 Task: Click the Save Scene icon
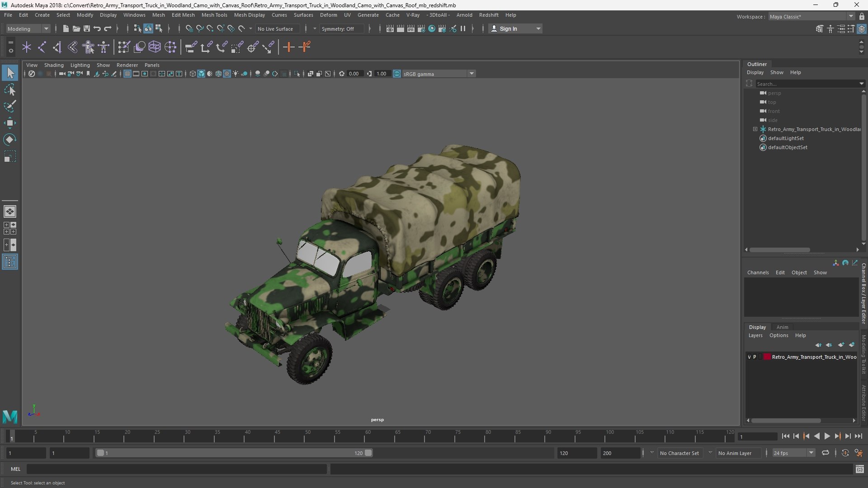[86, 28]
